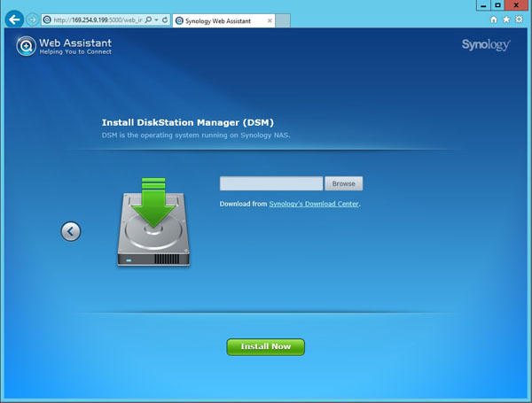Image resolution: width=532 pixels, height=403 pixels.
Task: Go to previous step with round back arrow
Action: tap(71, 231)
